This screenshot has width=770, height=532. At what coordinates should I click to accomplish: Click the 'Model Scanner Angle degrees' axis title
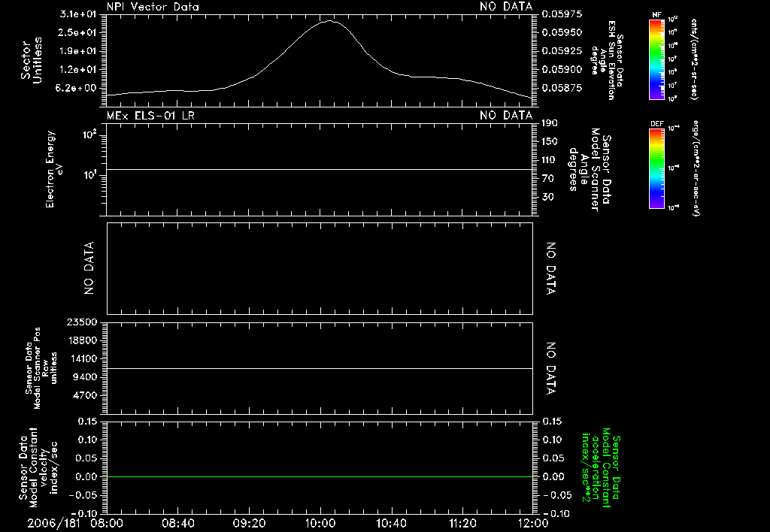590,170
